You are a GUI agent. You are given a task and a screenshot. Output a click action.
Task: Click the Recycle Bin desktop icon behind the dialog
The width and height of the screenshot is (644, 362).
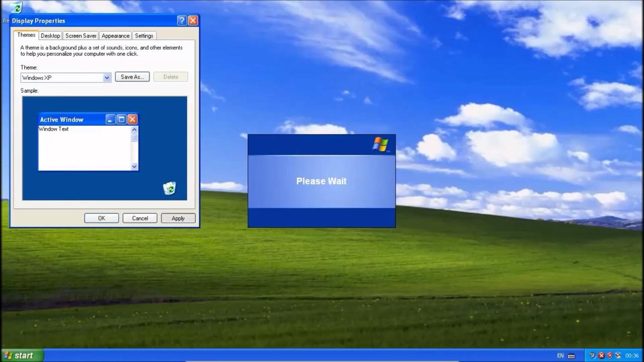point(17,7)
